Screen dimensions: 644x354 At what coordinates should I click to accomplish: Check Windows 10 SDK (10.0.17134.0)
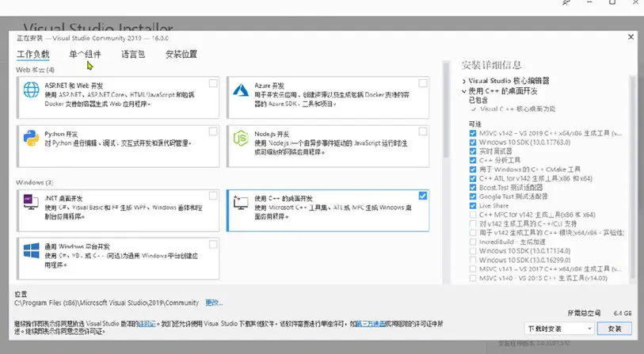473,250
